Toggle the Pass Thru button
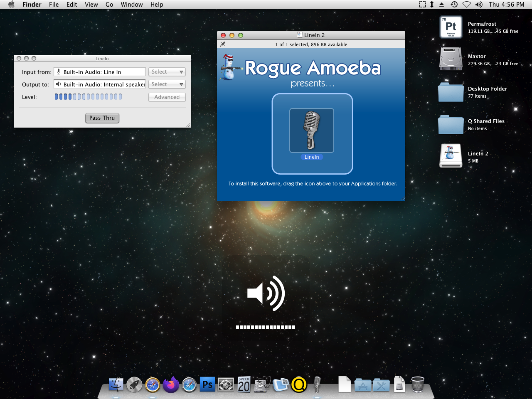The image size is (532, 399). pyautogui.click(x=102, y=118)
